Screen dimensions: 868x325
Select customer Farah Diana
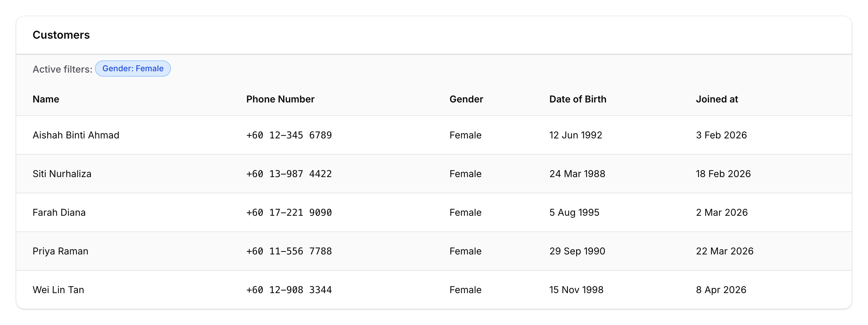point(59,212)
